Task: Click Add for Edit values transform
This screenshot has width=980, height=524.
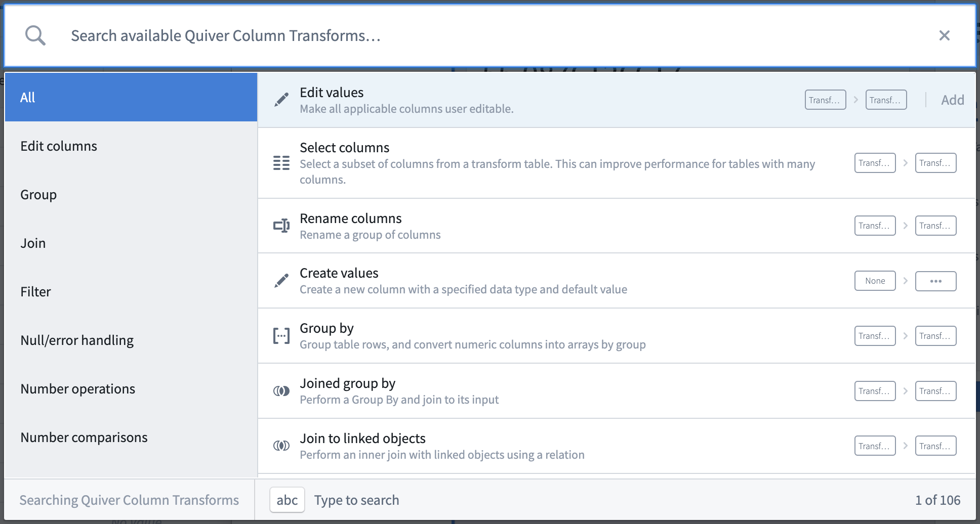Action: (x=952, y=100)
